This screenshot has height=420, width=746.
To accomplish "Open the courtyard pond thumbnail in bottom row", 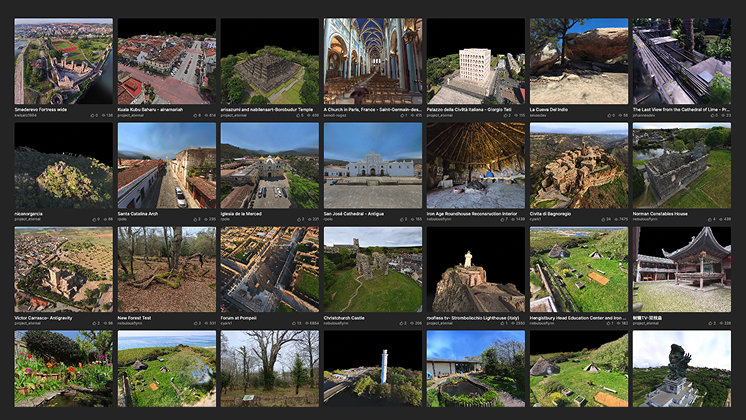I will pyautogui.click(x=476, y=369).
